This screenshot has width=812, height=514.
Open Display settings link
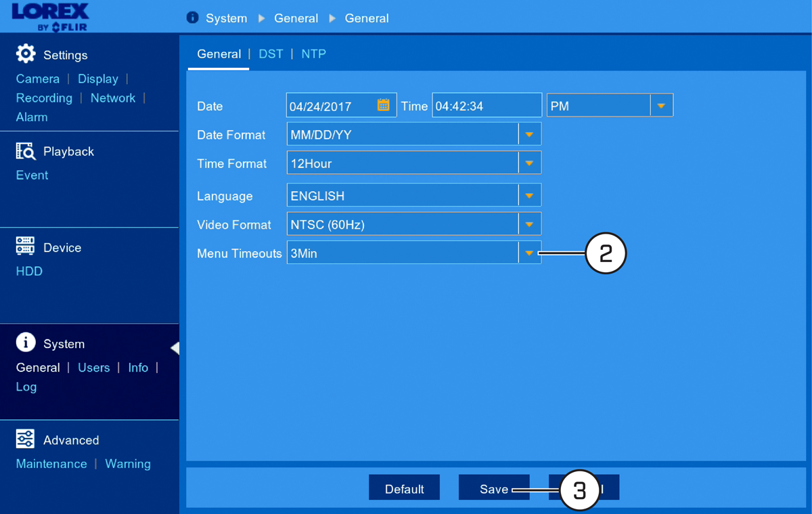click(x=98, y=79)
